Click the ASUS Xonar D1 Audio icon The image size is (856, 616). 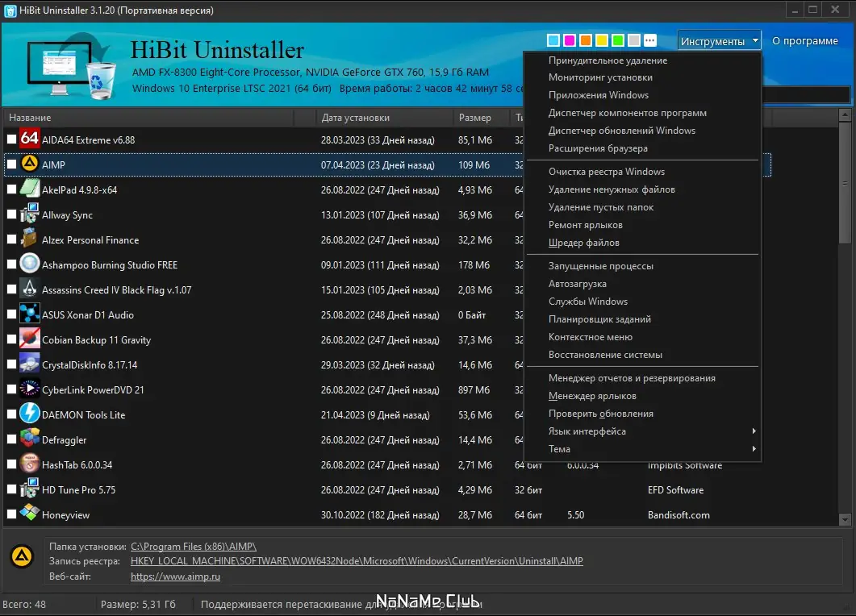(x=30, y=314)
